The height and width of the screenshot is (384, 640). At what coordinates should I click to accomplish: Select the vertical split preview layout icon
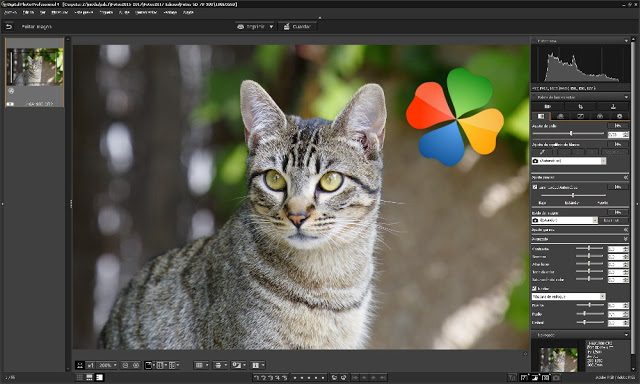click(x=160, y=365)
